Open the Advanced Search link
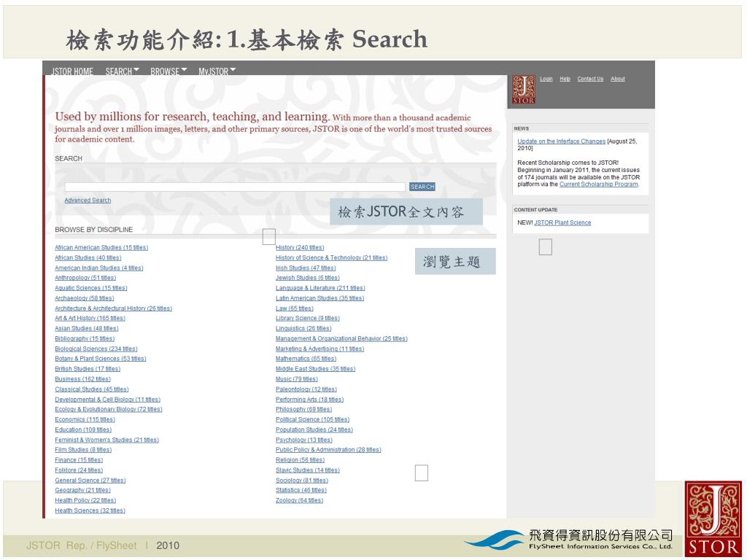The image size is (747, 560). [x=88, y=201]
